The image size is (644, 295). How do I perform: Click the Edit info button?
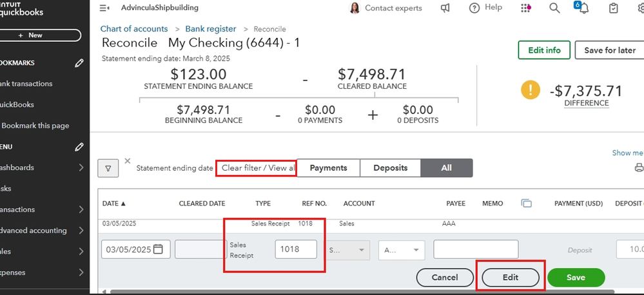click(544, 50)
